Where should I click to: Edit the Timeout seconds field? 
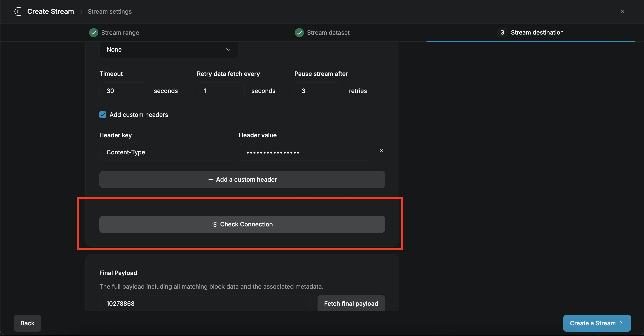[x=123, y=90]
